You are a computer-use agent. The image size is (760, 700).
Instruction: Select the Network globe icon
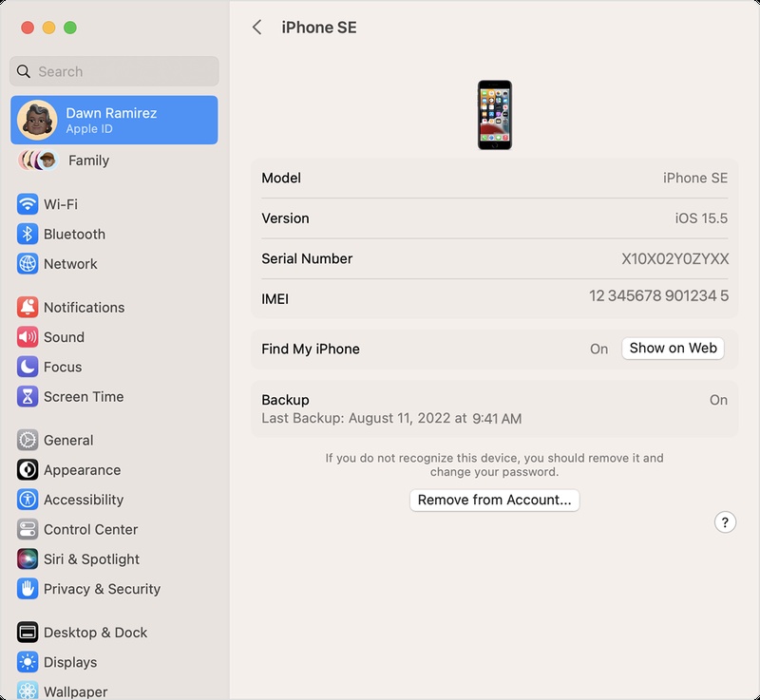[28, 263]
